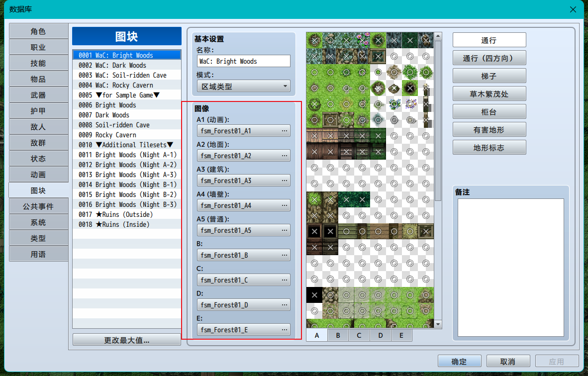588x376 pixels.
Task: Click the 取消 cancel button
Action: pyautogui.click(x=508, y=362)
